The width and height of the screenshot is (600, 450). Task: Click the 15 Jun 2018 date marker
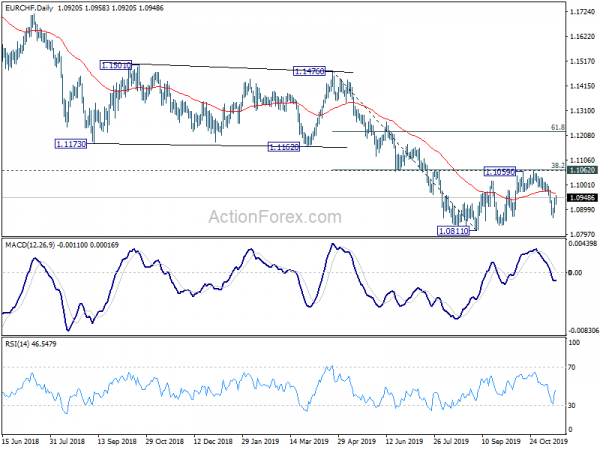[21, 441]
